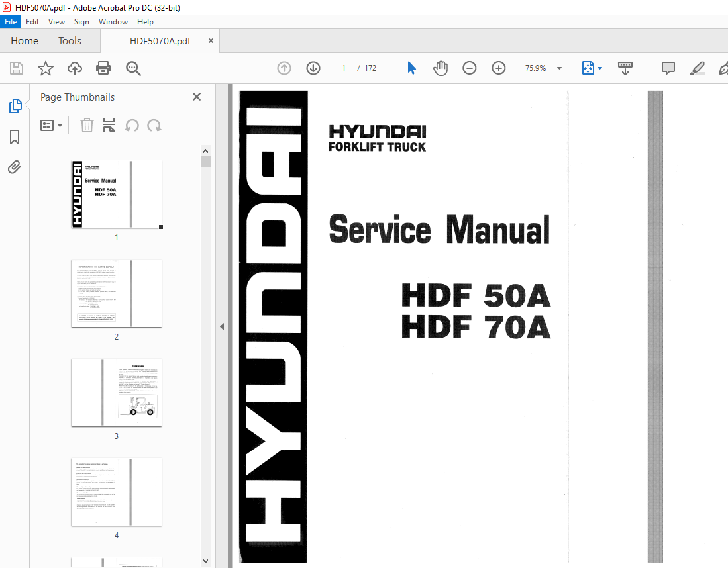Viewport: 728px width, 568px height.
Task: Click the 75.9% zoom value field
Action: 536,68
